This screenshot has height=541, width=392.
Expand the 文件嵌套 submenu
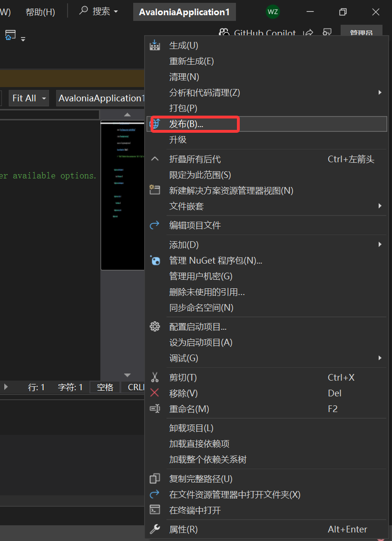380,206
